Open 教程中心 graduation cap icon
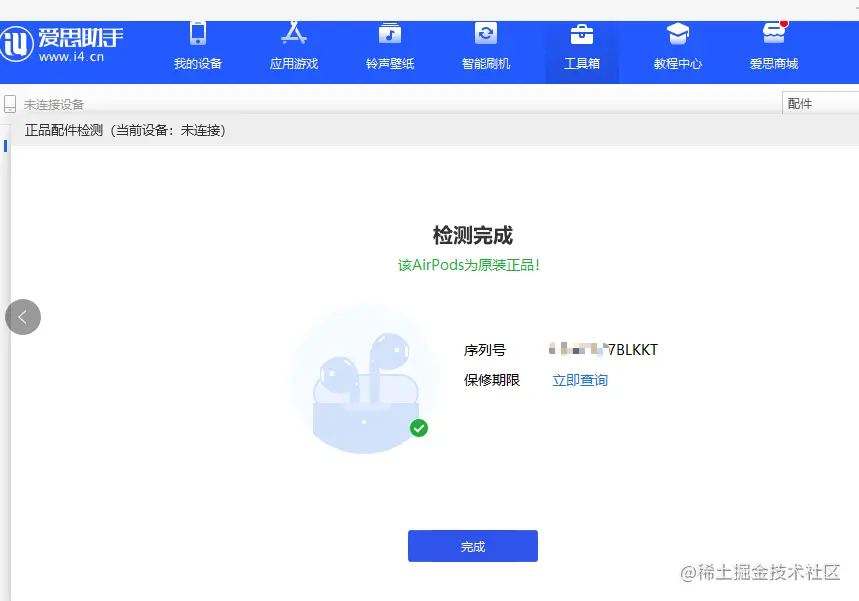Screen dimensions: 859x601 click(678, 34)
